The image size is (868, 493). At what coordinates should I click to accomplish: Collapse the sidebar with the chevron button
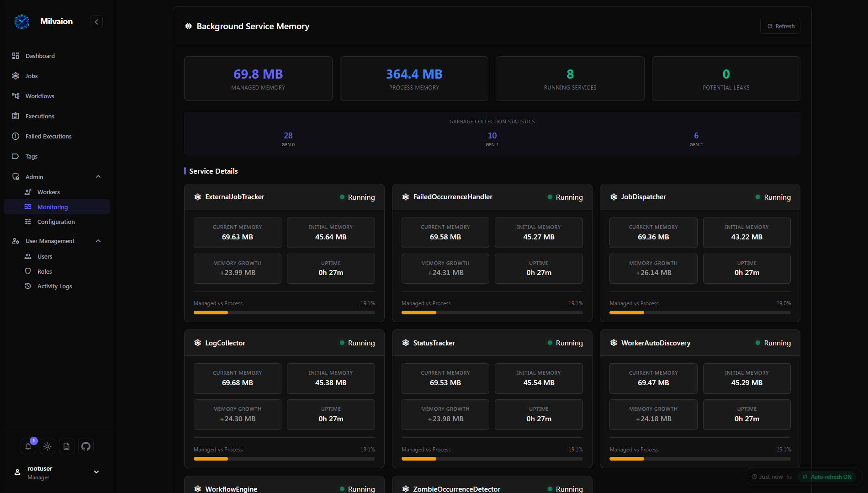point(96,22)
